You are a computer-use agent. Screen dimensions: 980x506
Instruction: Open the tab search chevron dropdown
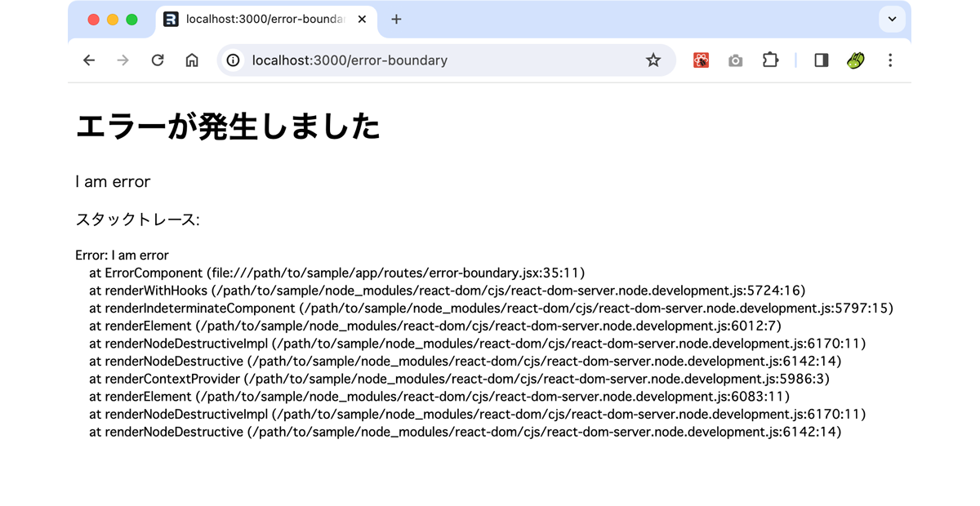click(x=892, y=19)
